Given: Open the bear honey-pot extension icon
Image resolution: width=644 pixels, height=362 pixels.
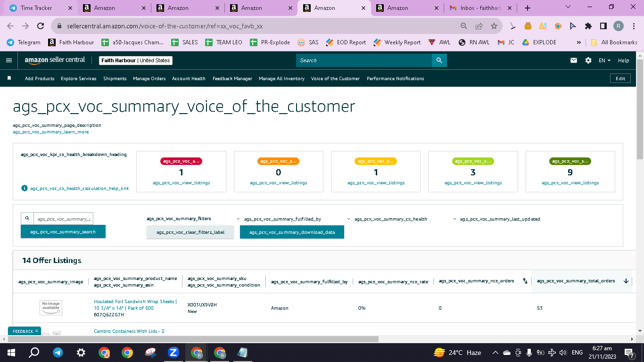Looking at the screenshot, I should point(528,26).
